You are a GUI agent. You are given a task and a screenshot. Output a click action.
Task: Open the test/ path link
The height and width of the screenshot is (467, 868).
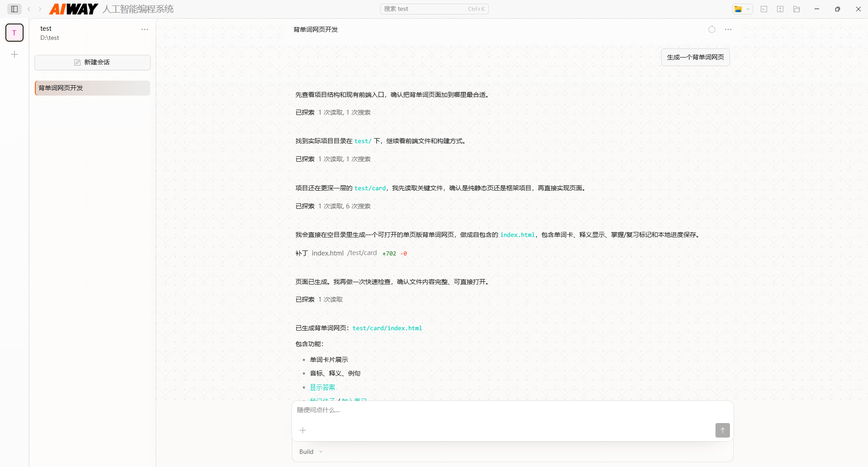[x=363, y=141]
